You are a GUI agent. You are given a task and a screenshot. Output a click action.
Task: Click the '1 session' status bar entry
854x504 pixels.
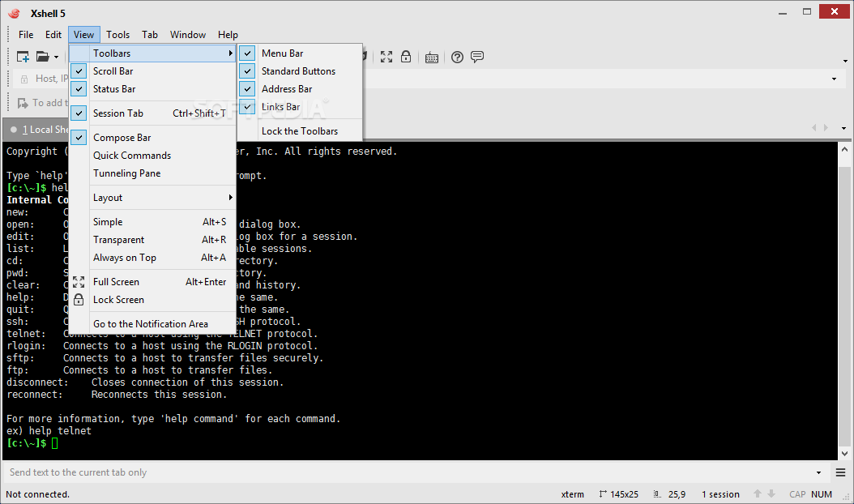720,494
